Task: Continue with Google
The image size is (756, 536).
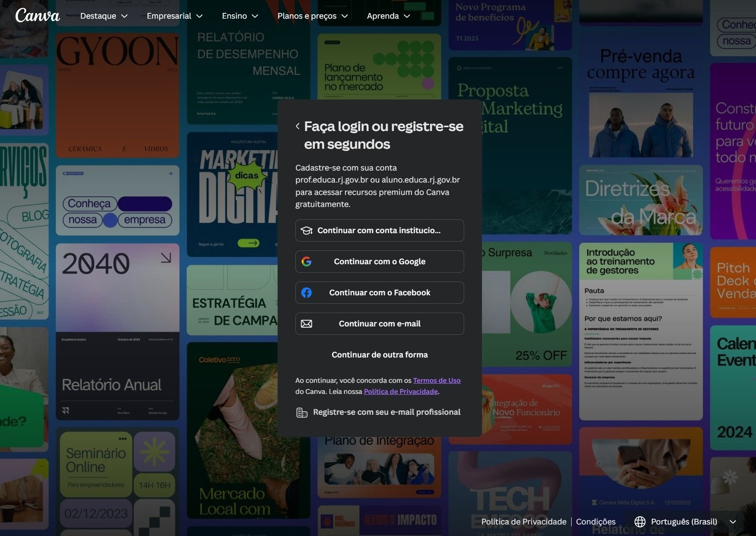Action: [380, 262]
